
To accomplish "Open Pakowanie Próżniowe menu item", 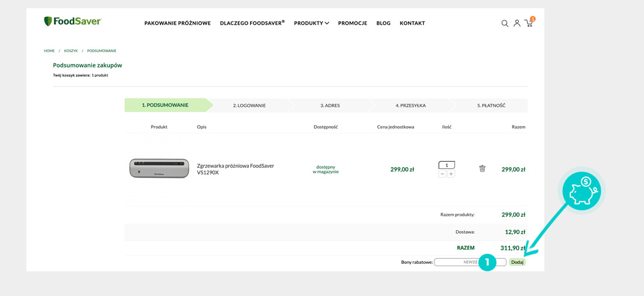I will [177, 23].
